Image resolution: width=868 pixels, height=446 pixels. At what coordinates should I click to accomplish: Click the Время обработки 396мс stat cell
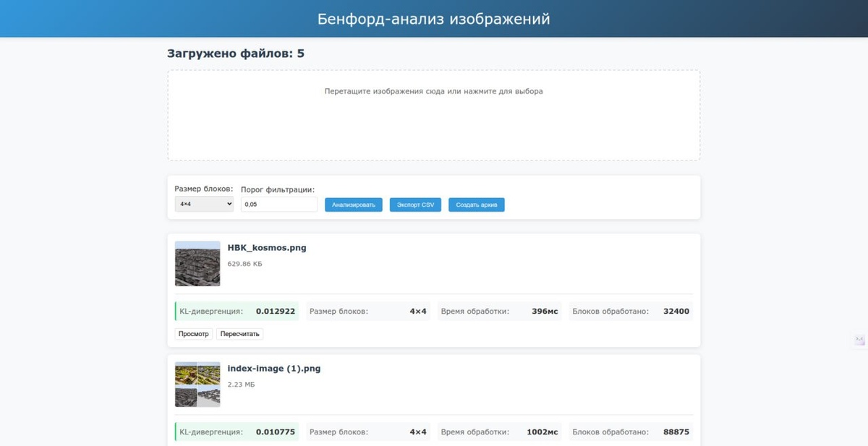coord(499,312)
